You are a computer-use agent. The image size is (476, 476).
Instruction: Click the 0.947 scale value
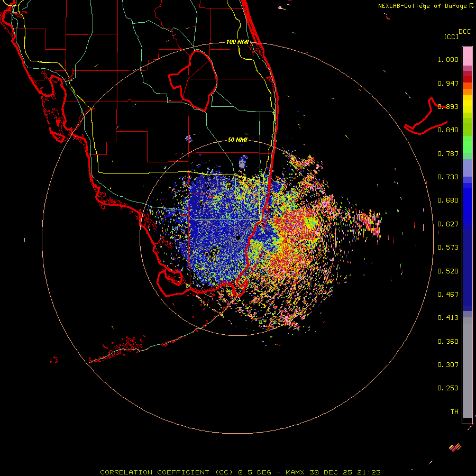pyautogui.click(x=448, y=83)
